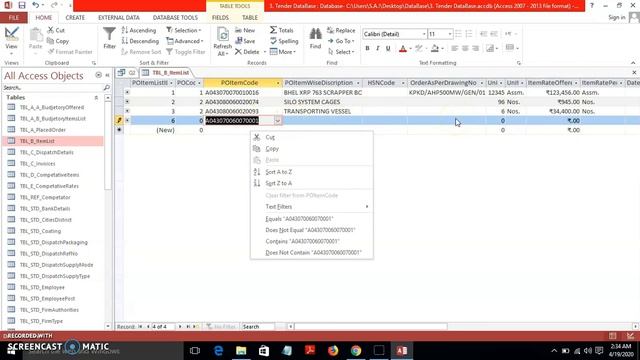Open TBL_A_PlacedOrder table
640x360 pixels.
(x=42, y=130)
